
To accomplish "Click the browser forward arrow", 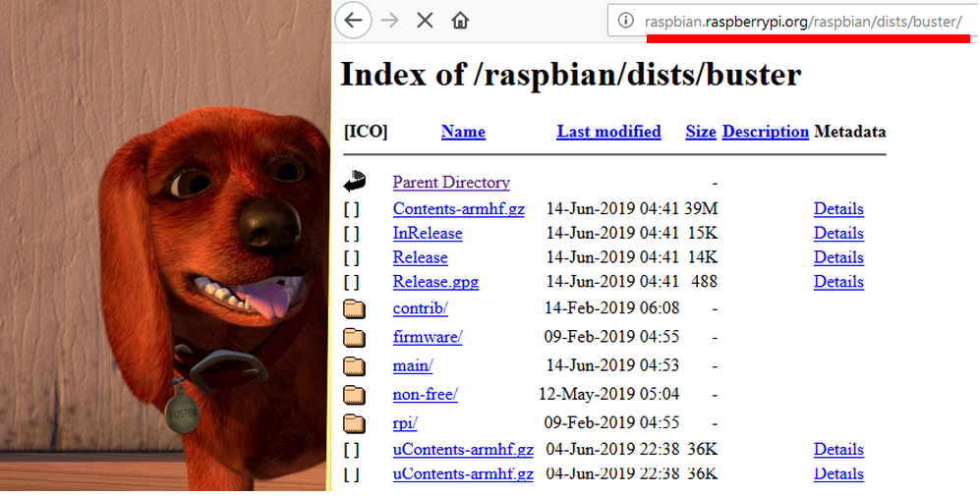I will click(x=389, y=21).
